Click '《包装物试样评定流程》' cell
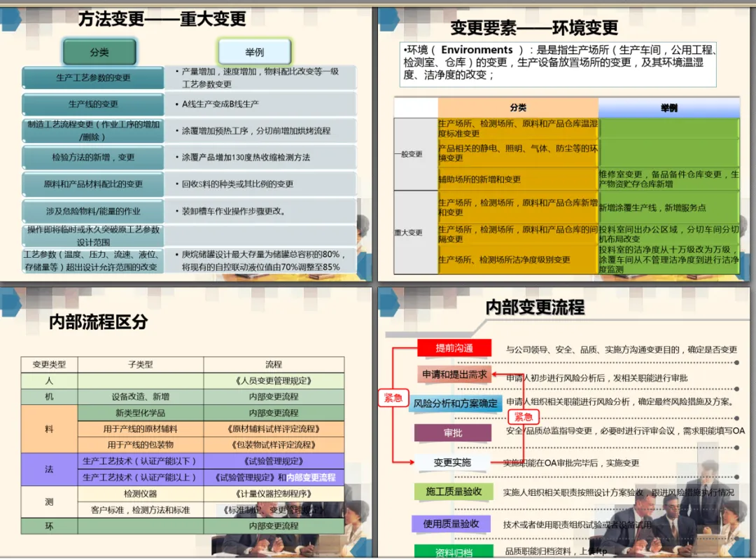 [274, 445]
